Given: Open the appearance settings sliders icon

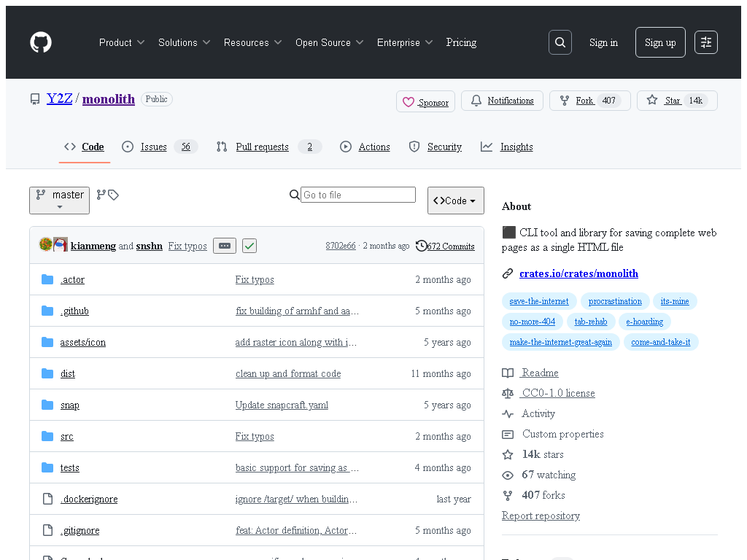Looking at the screenshot, I should click(x=706, y=42).
